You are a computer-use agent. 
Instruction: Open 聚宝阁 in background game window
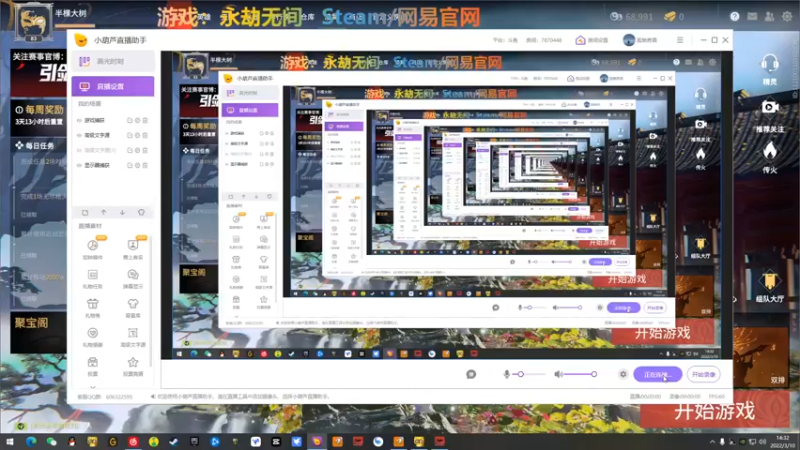point(32,323)
